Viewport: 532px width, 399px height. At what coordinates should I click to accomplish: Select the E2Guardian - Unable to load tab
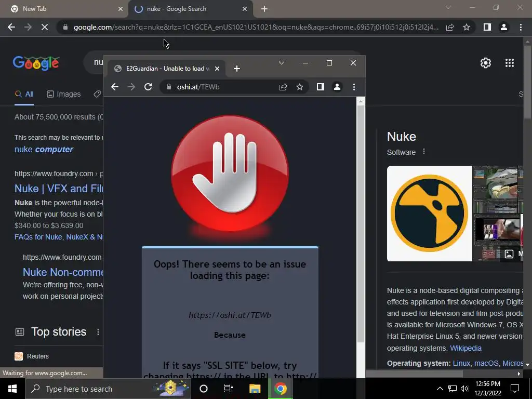[x=166, y=69]
